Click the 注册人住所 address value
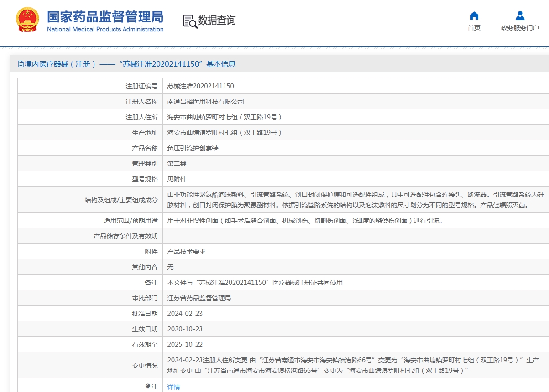 pos(225,117)
